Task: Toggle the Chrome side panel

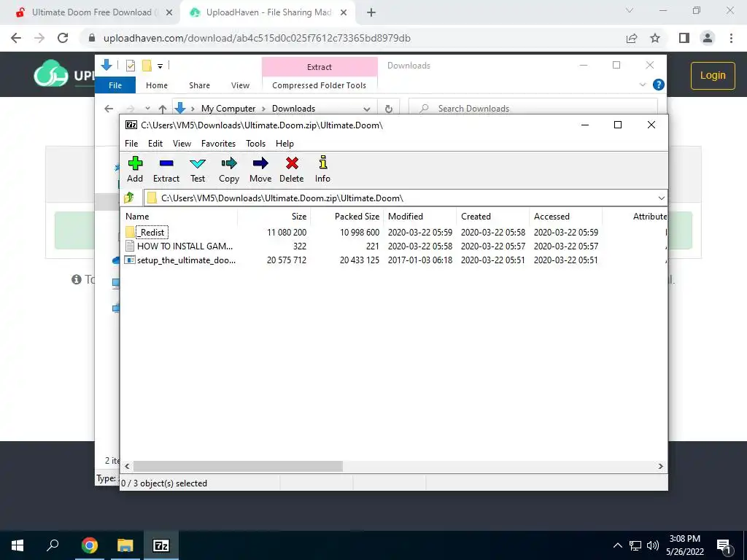Action: tap(684, 38)
